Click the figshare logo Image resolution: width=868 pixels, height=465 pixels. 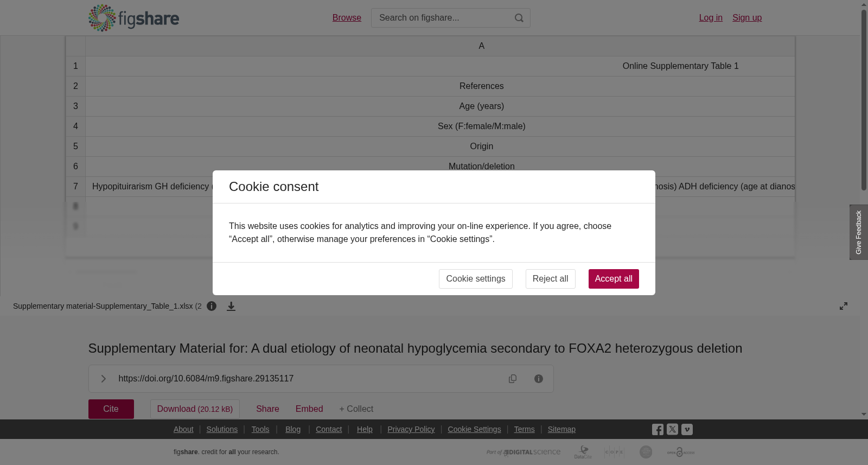[x=133, y=18]
